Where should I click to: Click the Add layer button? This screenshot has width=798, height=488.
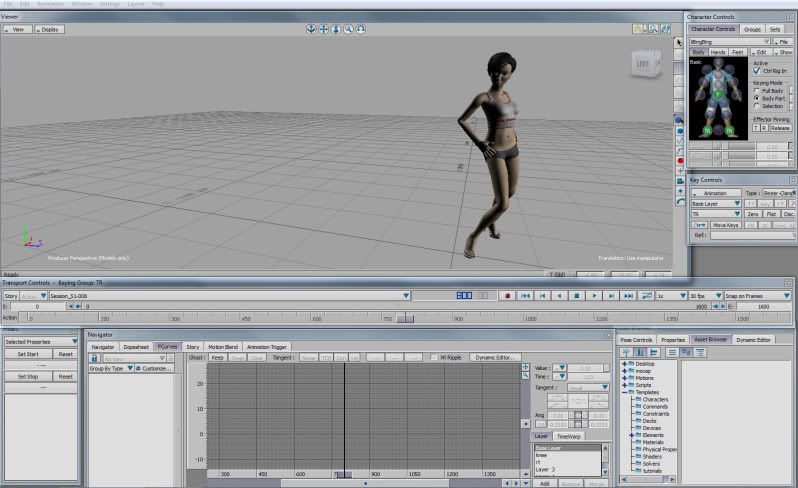pyautogui.click(x=545, y=484)
